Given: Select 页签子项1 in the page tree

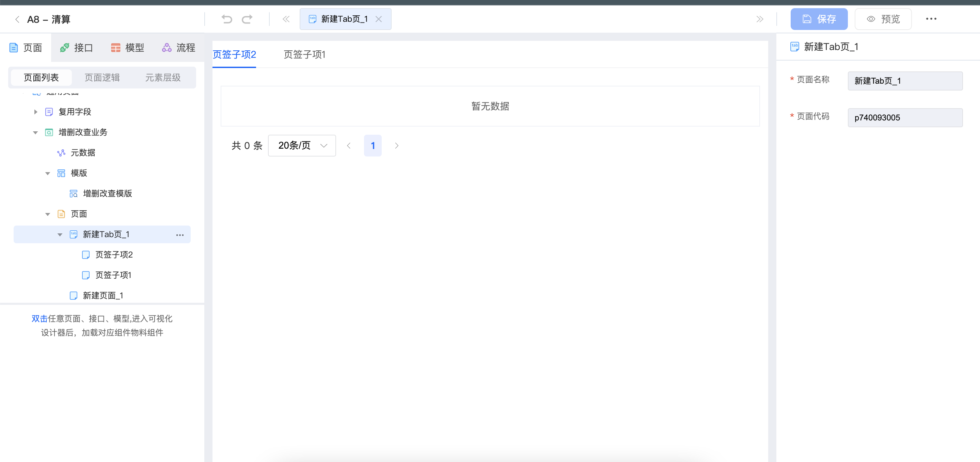Looking at the screenshot, I should click(113, 275).
